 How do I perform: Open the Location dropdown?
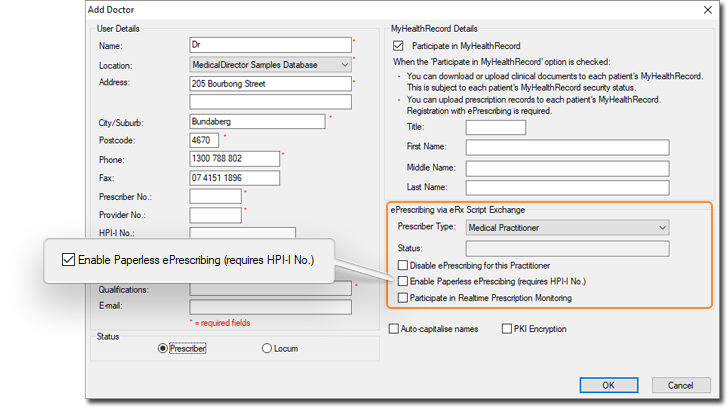(270, 65)
